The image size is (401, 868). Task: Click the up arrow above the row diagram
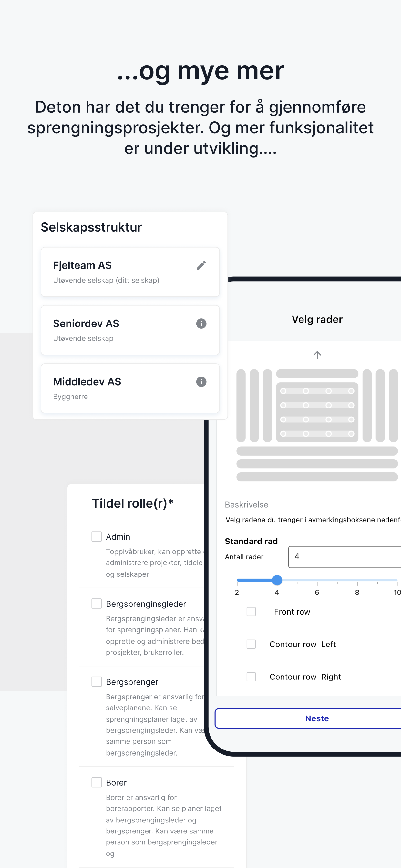pyautogui.click(x=317, y=355)
